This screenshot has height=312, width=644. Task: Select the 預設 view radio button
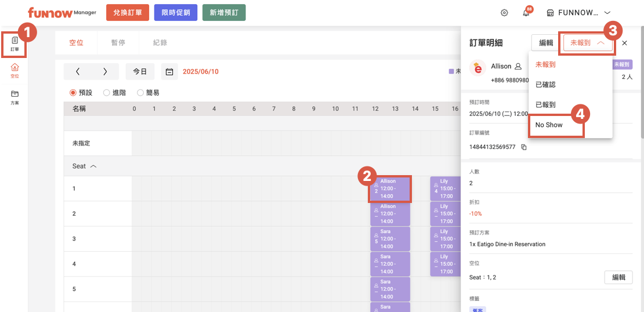point(73,93)
